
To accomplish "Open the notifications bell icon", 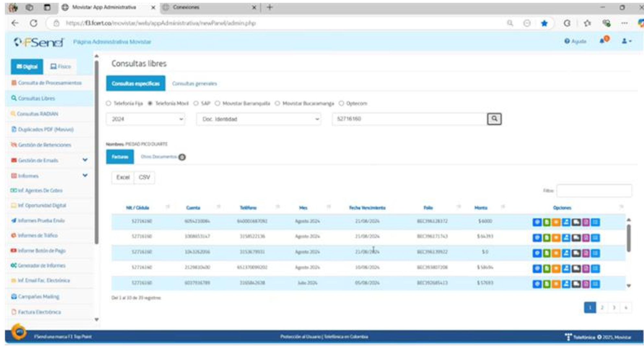I will click(603, 41).
